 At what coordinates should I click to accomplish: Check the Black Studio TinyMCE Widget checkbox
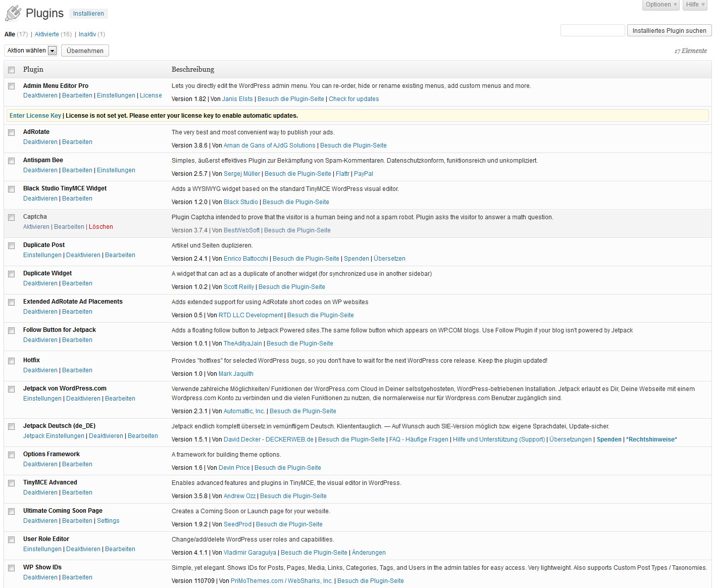[x=11, y=189]
